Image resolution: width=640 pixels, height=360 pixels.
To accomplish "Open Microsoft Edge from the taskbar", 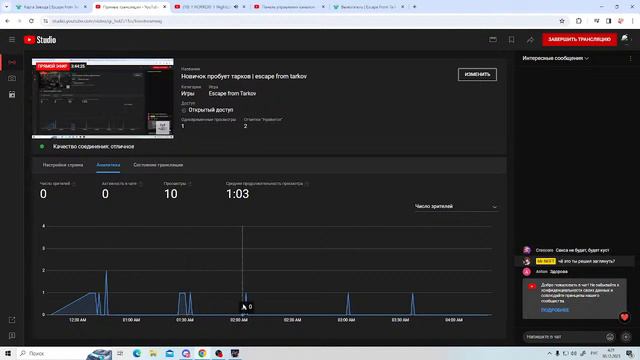I will [x=137, y=353].
